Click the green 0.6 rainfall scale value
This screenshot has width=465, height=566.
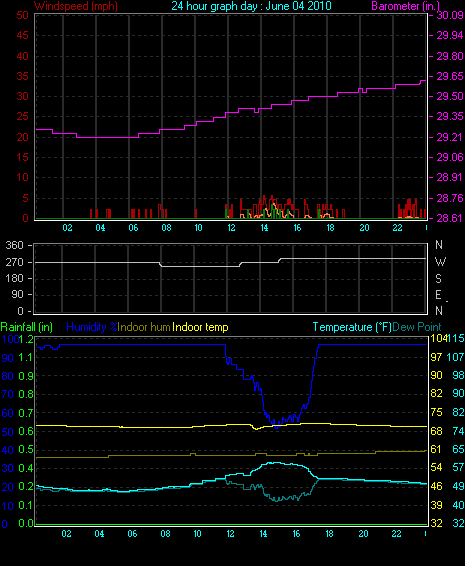26,431
